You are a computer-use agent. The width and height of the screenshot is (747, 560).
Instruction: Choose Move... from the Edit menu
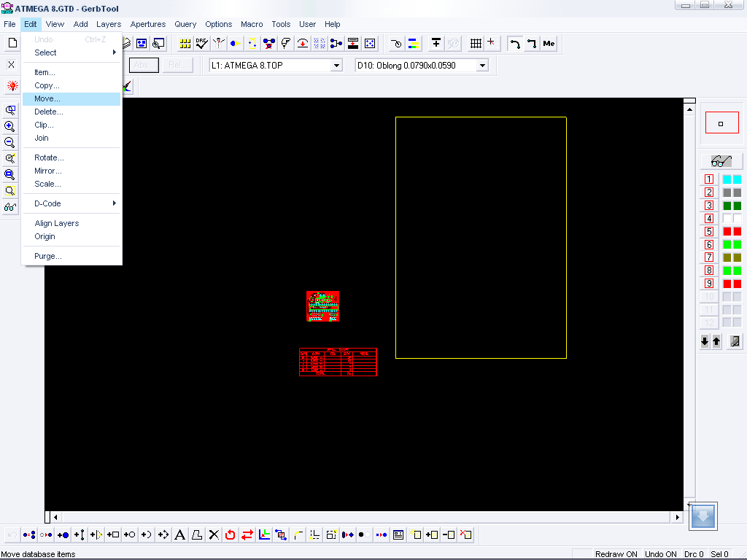point(71,99)
